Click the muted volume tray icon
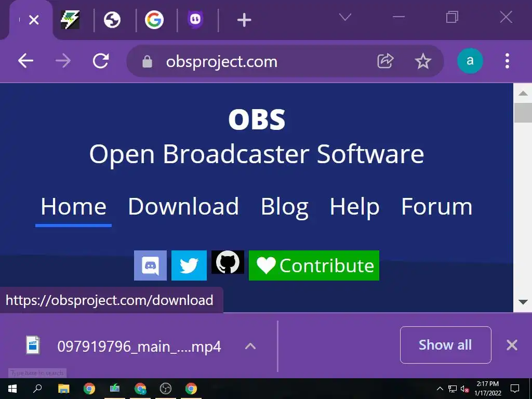532x399 pixels. (465, 389)
